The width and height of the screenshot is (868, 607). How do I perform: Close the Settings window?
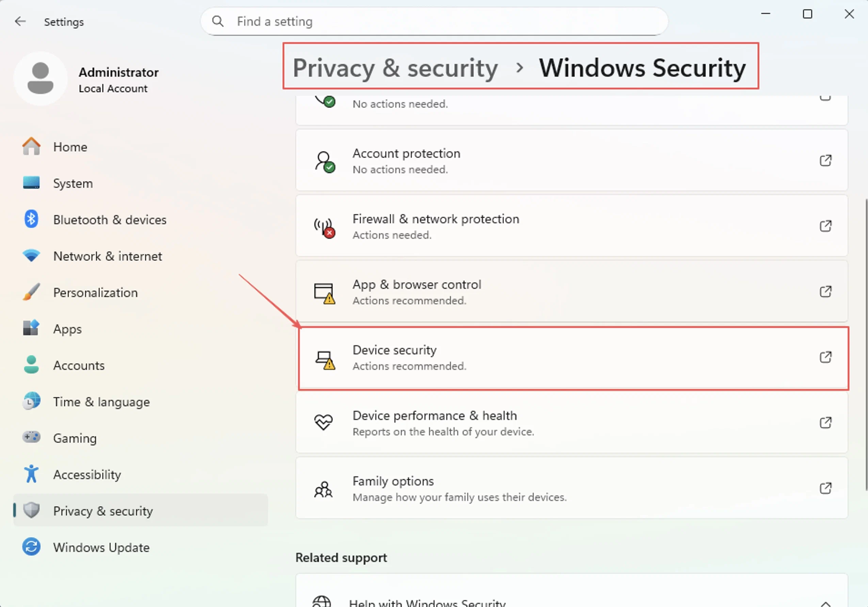click(x=849, y=14)
